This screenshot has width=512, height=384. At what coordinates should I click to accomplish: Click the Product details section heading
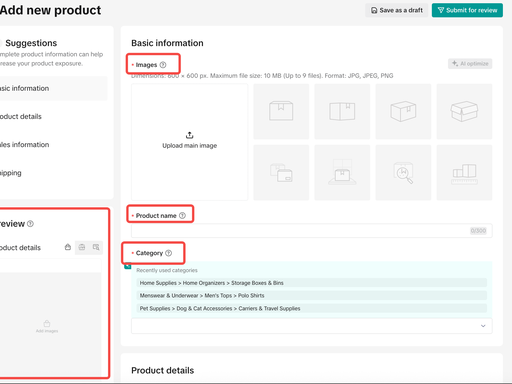click(x=163, y=370)
